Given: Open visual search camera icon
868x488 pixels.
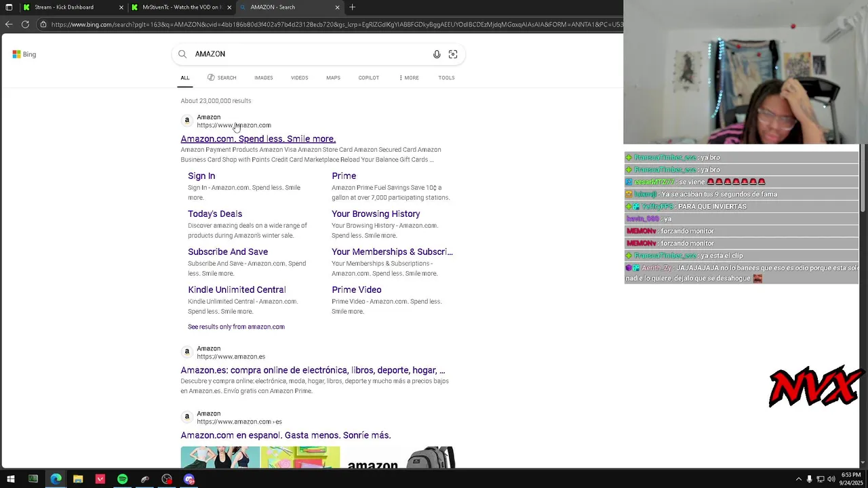Looking at the screenshot, I should pos(453,54).
